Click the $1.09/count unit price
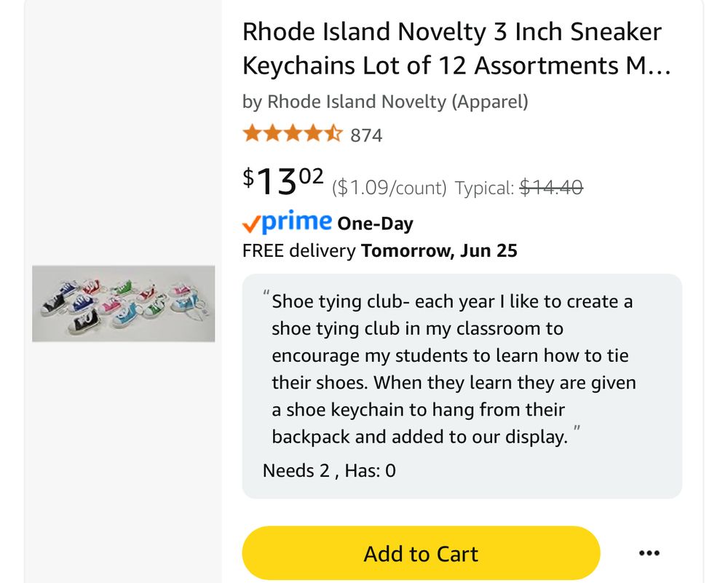 pyautogui.click(x=389, y=189)
